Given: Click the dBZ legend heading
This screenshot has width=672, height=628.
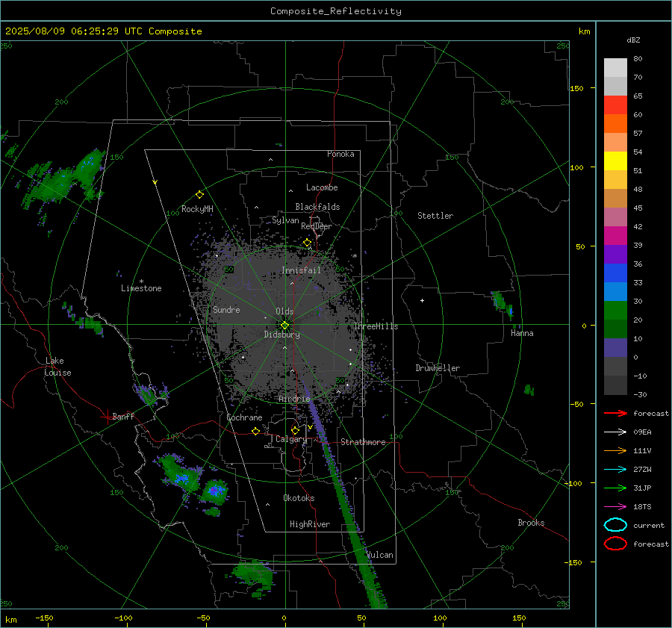Looking at the screenshot, I should [x=633, y=40].
